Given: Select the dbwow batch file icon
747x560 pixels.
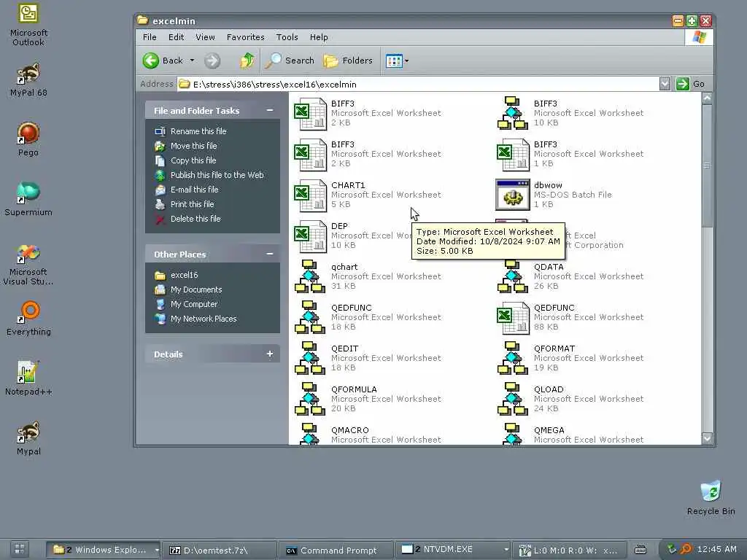Looking at the screenshot, I should (x=513, y=195).
